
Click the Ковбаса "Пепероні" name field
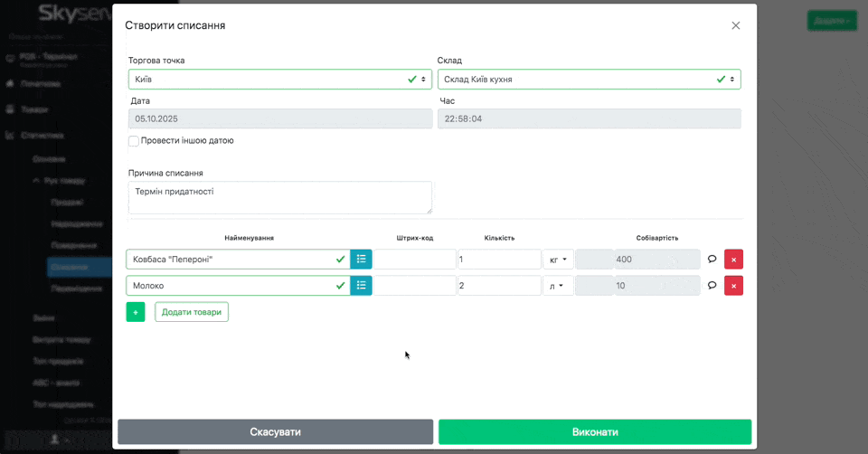(231, 260)
